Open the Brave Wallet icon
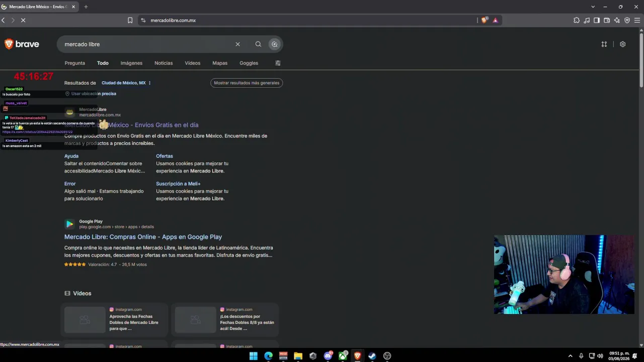The height and width of the screenshot is (362, 644). (607, 20)
